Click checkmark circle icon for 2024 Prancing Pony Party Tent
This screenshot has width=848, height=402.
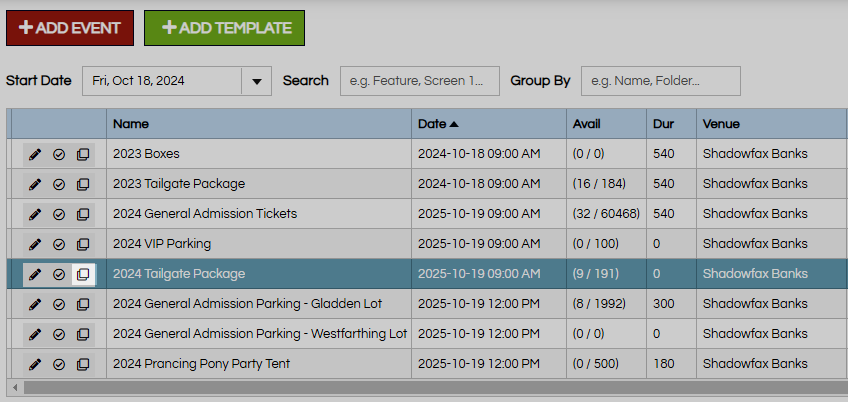(x=59, y=364)
